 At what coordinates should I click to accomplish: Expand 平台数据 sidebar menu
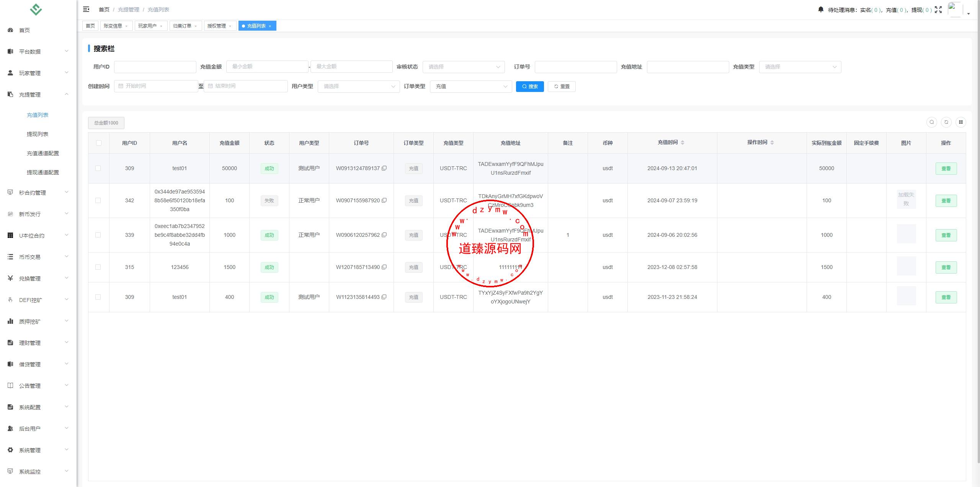(x=38, y=51)
